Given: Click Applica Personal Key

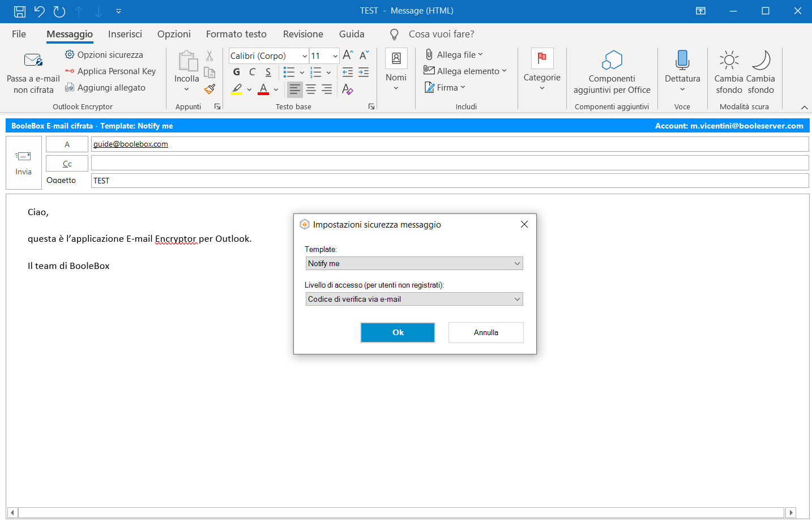Looking at the screenshot, I should pos(110,71).
